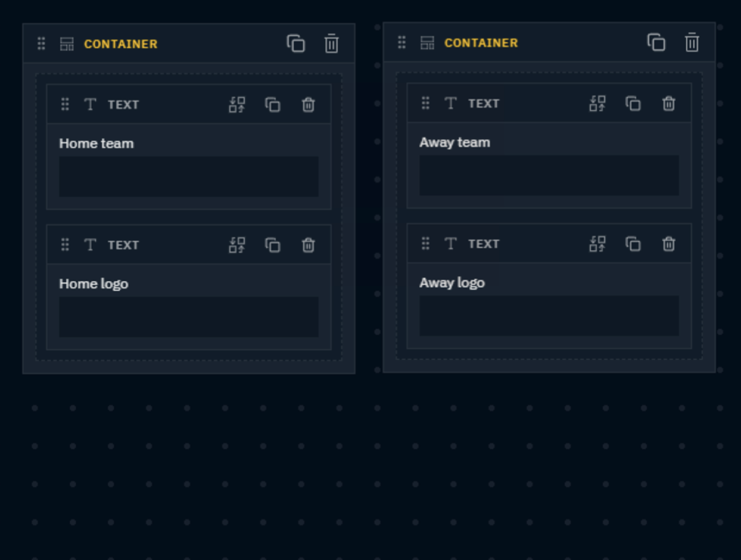Click layout icon of the right Container

[427, 42]
